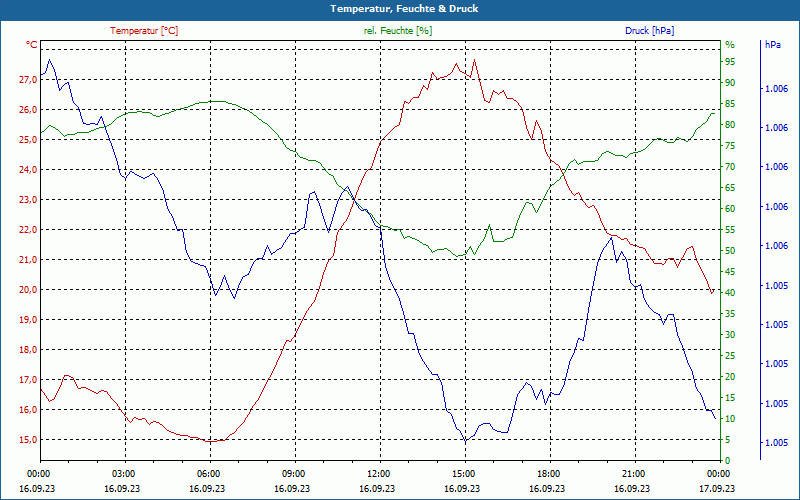
Task: Click the 16,0 temperature axis tick
Action: coord(29,410)
